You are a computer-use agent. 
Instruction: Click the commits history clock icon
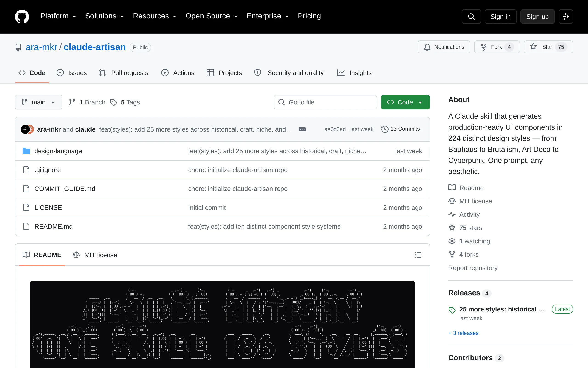(x=385, y=129)
